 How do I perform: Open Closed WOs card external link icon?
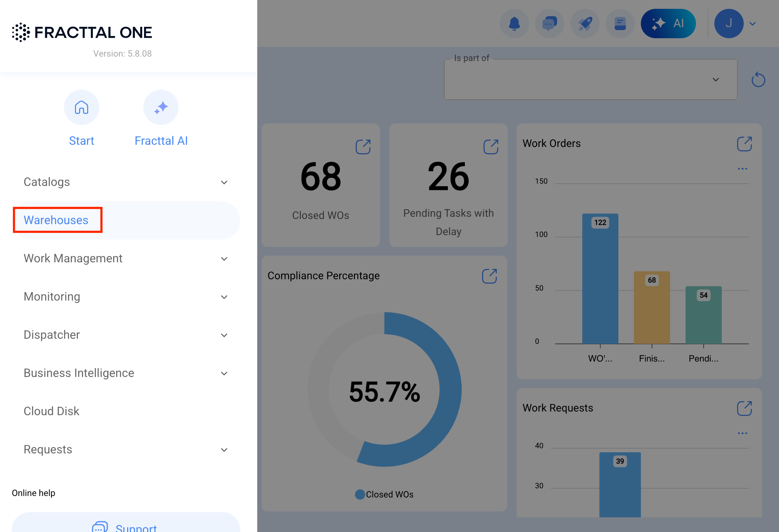[363, 147]
